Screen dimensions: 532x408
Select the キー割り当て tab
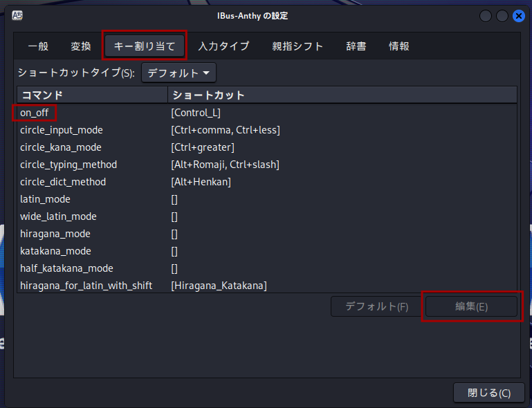(x=145, y=46)
